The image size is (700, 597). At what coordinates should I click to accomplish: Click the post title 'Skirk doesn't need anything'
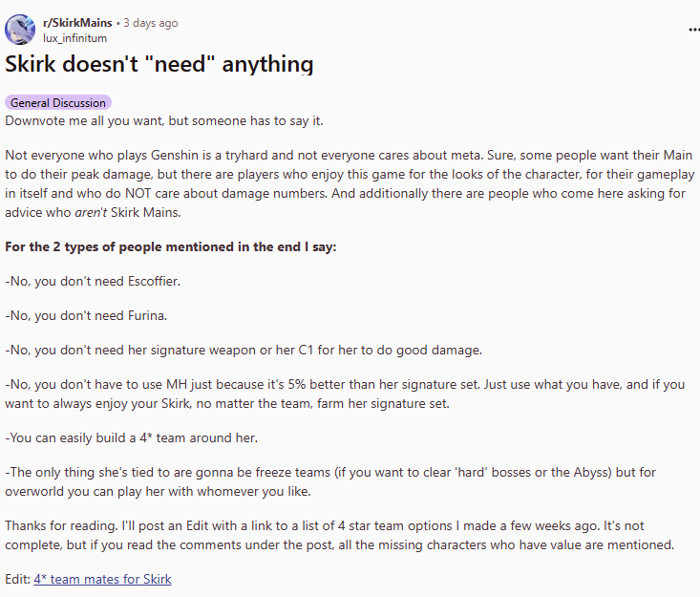click(x=159, y=64)
